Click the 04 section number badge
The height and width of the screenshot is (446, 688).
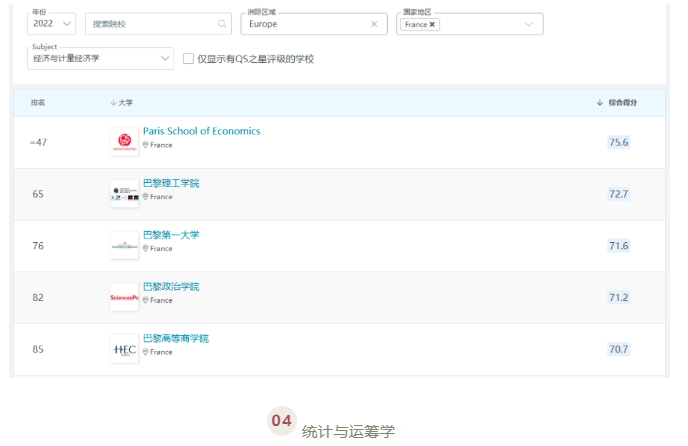pos(282,421)
